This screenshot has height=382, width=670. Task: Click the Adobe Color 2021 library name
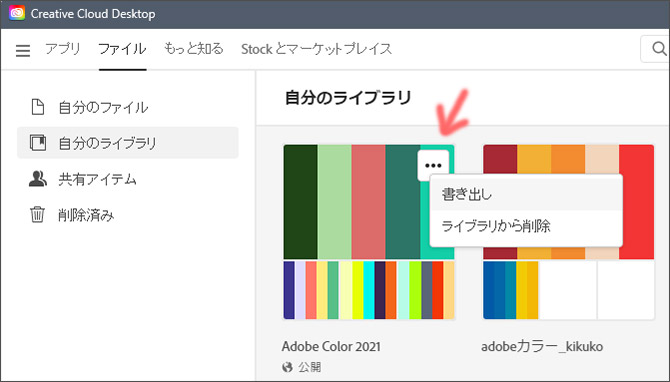[331, 346]
